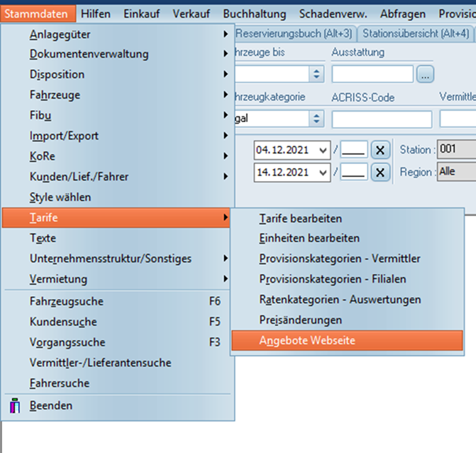Image resolution: width=476 pixels, height=453 pixels.
Task: Choose Tarife bearbeiten from submenu
Action: click(x=300, y=219)
